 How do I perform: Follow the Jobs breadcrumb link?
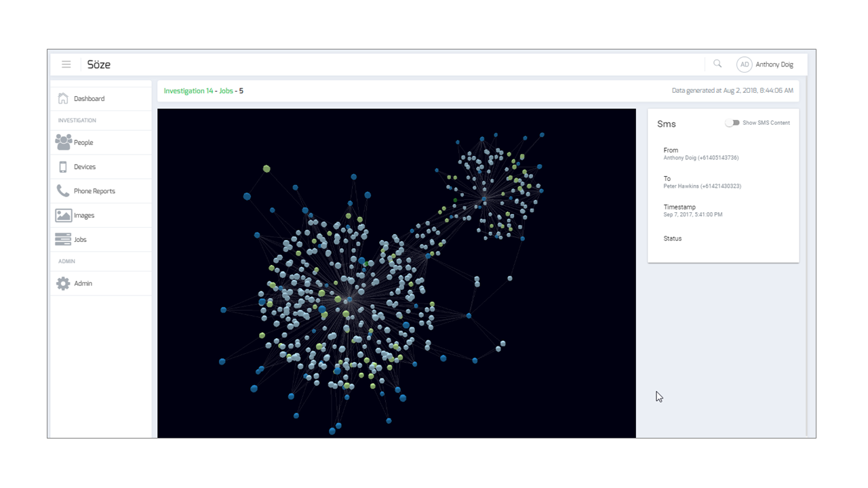(x=226, y=91)
